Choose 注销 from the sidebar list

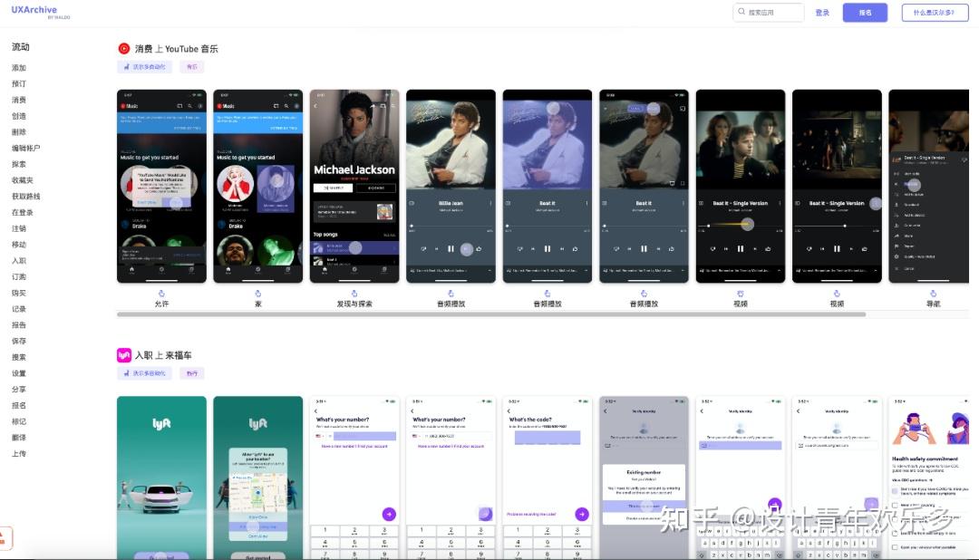19,228
